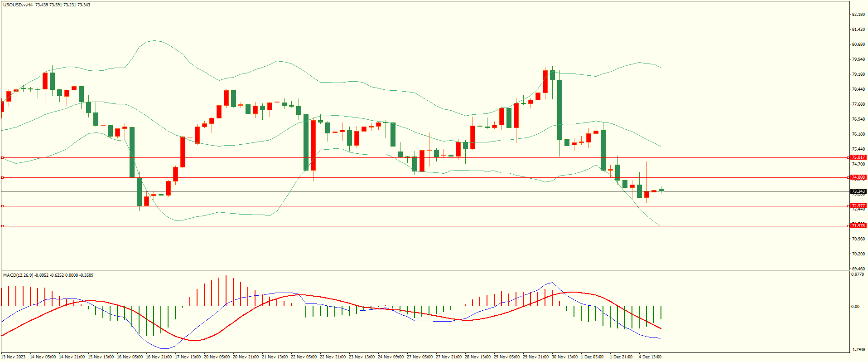This screenshot has height=362, width=868.
Task: Click the left handle of the 71.578 line
Action: point(2,226)
